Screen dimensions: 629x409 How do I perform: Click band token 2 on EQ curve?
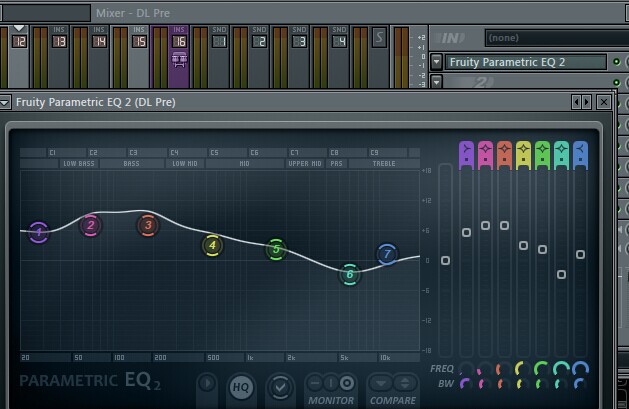(x=91, y=225)
